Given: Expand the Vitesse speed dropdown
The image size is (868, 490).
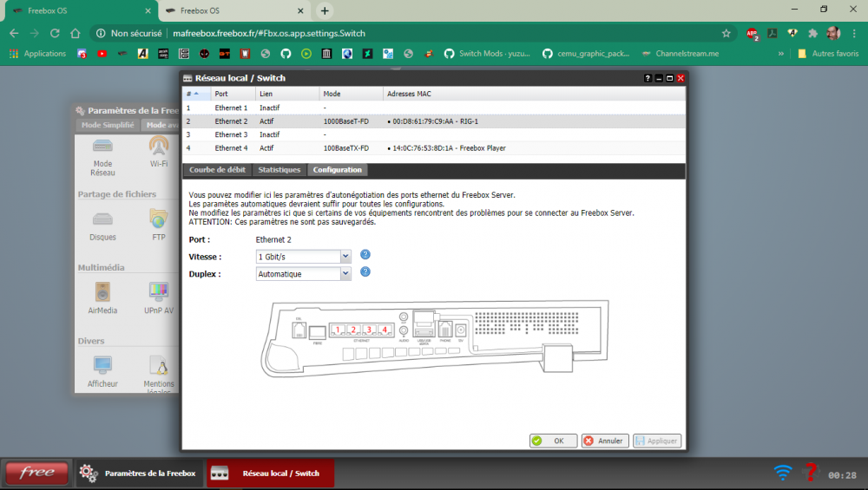Looking at the screenshot, I should tap(345, 257).
